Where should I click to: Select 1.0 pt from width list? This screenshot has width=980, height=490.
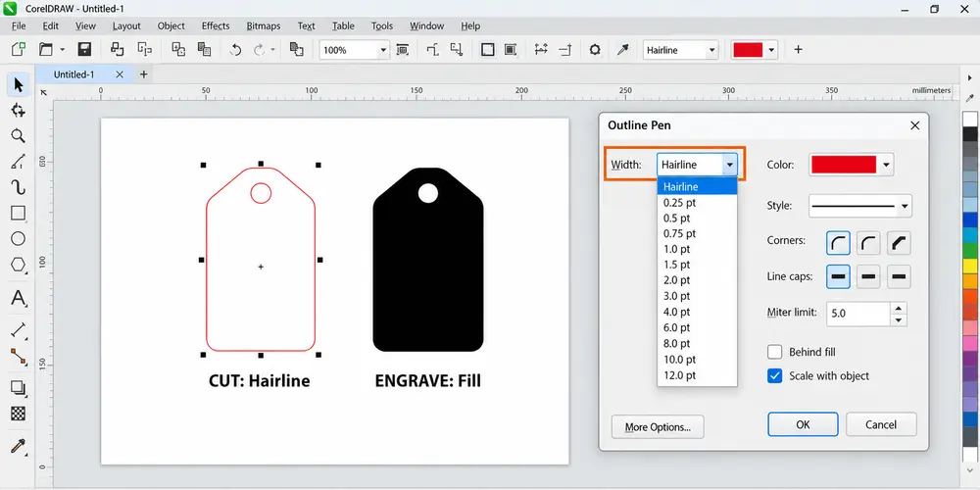698,249
